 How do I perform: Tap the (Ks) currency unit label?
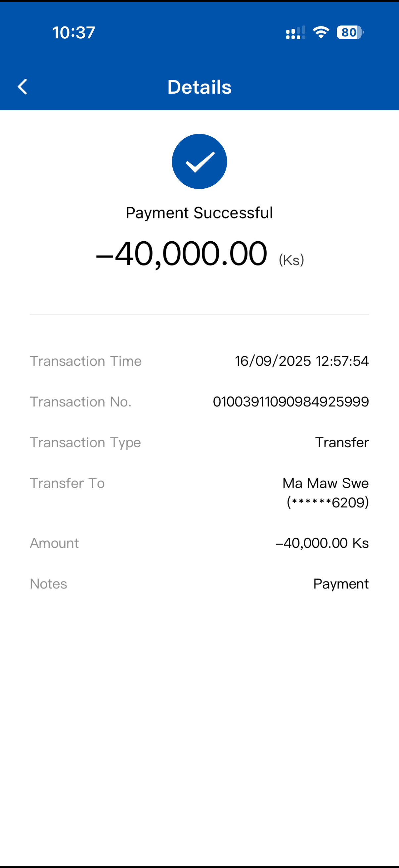pos(291,260)
